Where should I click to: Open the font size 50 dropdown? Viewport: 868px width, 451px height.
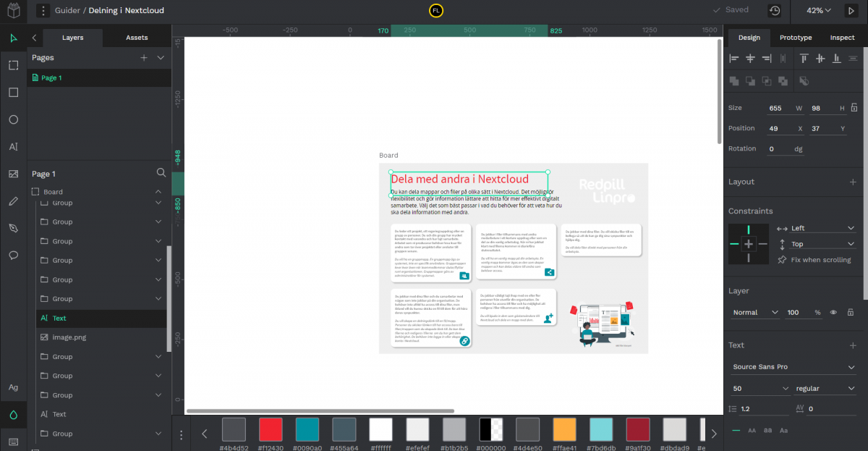[760, 389]
